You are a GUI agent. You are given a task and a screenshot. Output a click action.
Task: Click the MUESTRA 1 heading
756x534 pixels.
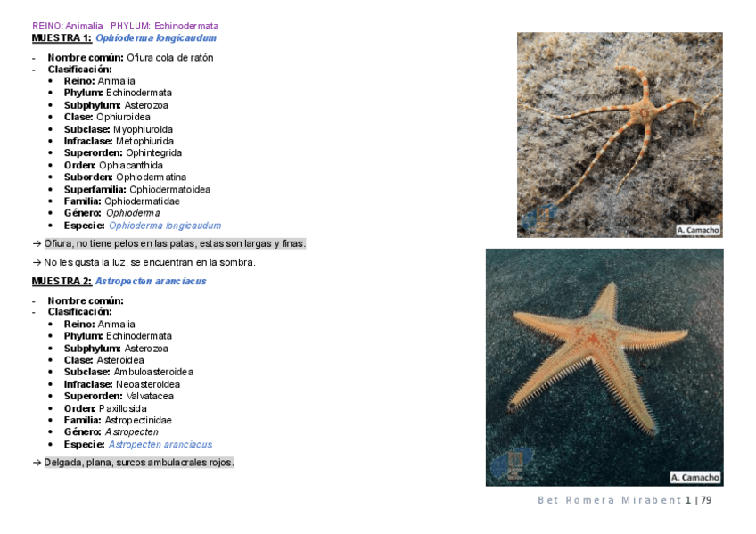(62, 38)
